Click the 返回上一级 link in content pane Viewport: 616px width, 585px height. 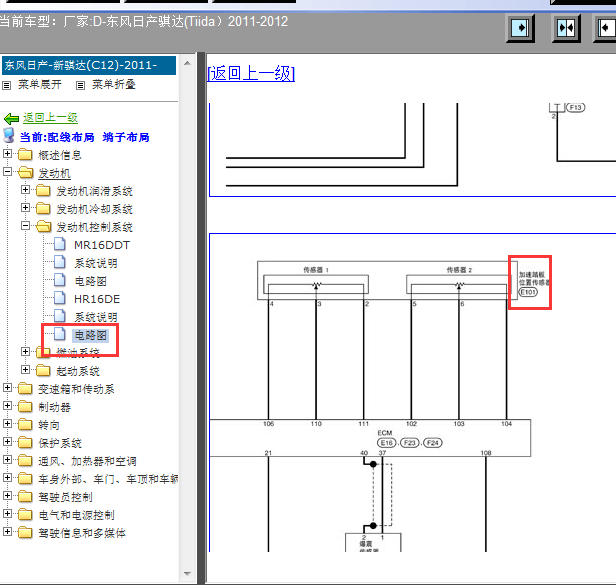251,73
